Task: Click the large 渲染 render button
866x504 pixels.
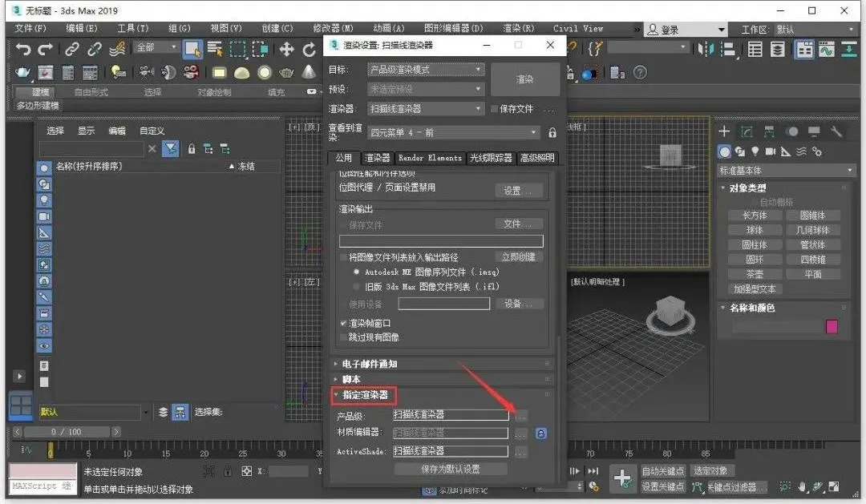Action: tap(524, 79)
